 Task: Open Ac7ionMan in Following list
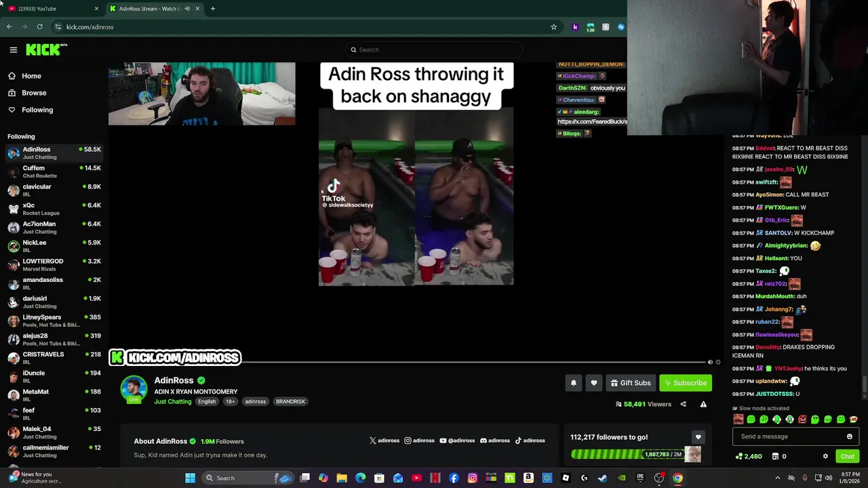[54, 227]
